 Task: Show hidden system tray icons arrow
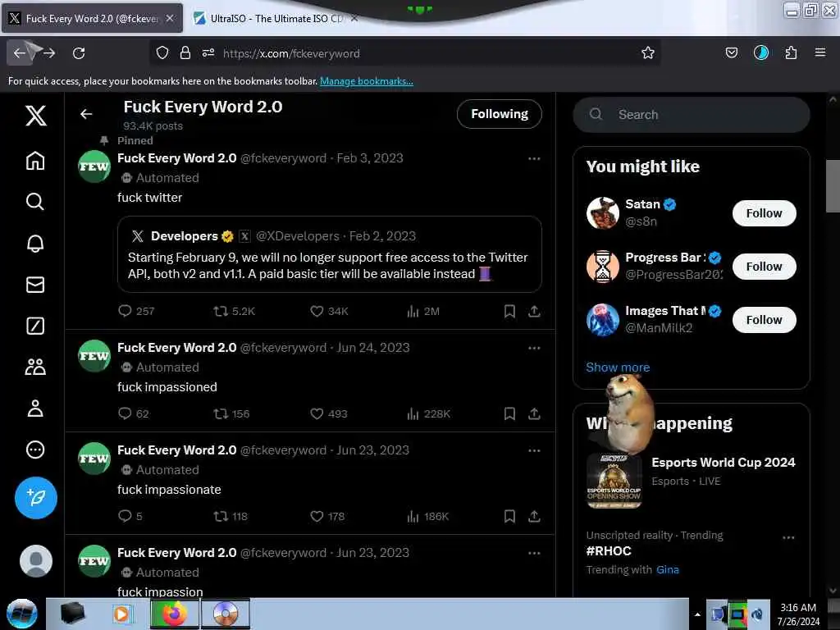[697, 614]
